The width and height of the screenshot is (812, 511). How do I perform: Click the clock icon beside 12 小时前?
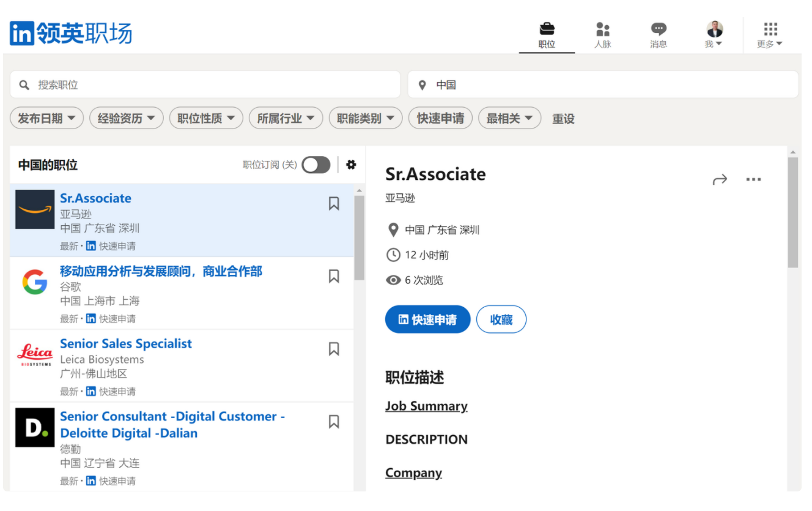(x=393, y=255)
